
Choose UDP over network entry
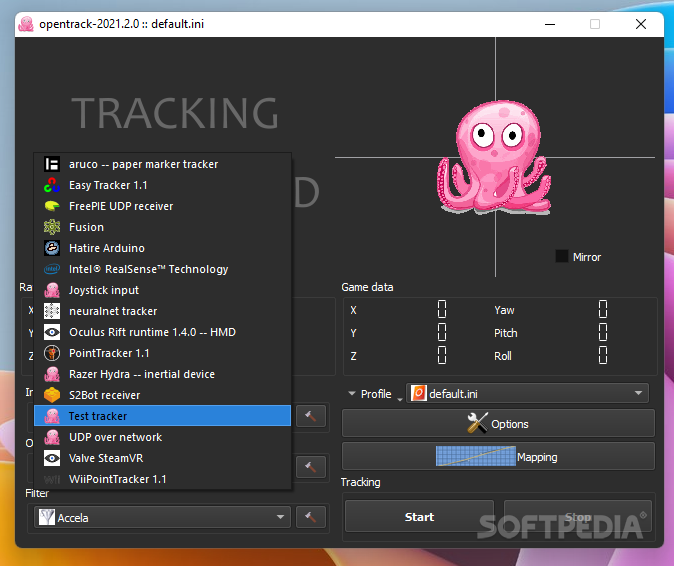coord(162,437)
